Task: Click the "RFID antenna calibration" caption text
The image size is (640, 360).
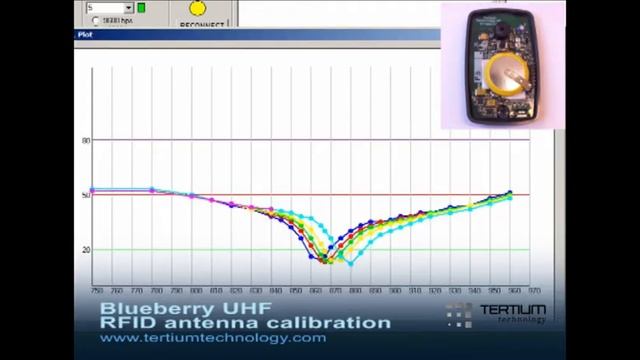Action: [245, 322]
